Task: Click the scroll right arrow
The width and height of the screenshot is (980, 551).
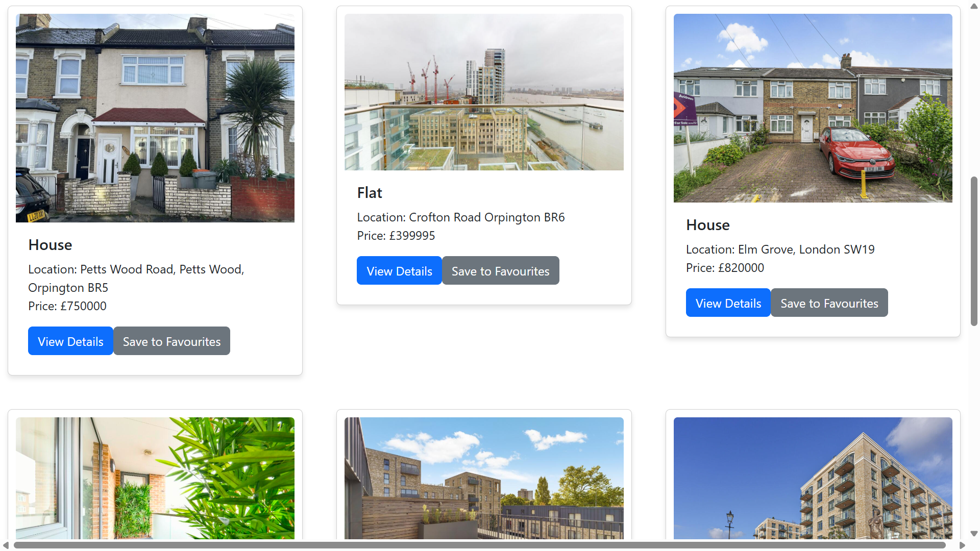Action: [x=962, y=545]
